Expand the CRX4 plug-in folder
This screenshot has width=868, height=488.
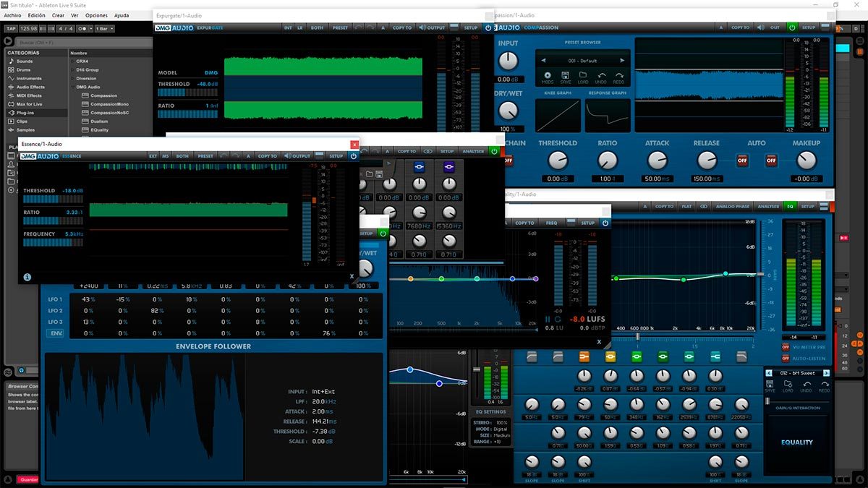coord(72,61)
